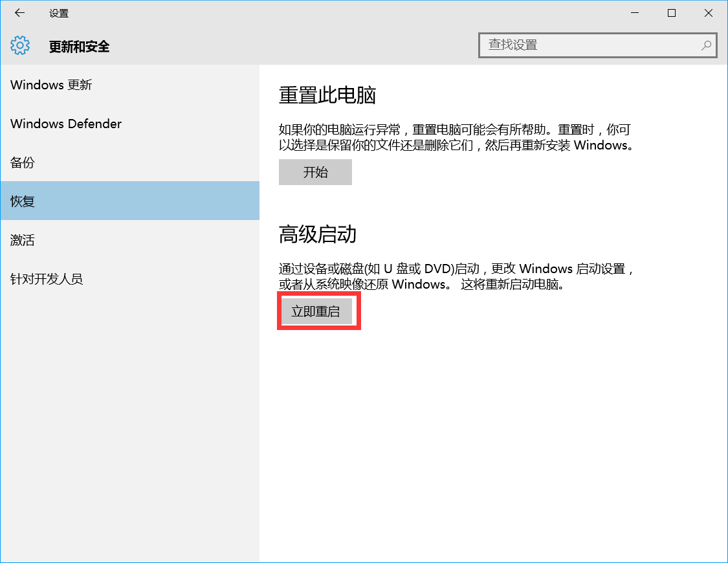Viewport: 728px width, 563px height.
Task: Click the 开始 reset button
Action: coord(315,172)
